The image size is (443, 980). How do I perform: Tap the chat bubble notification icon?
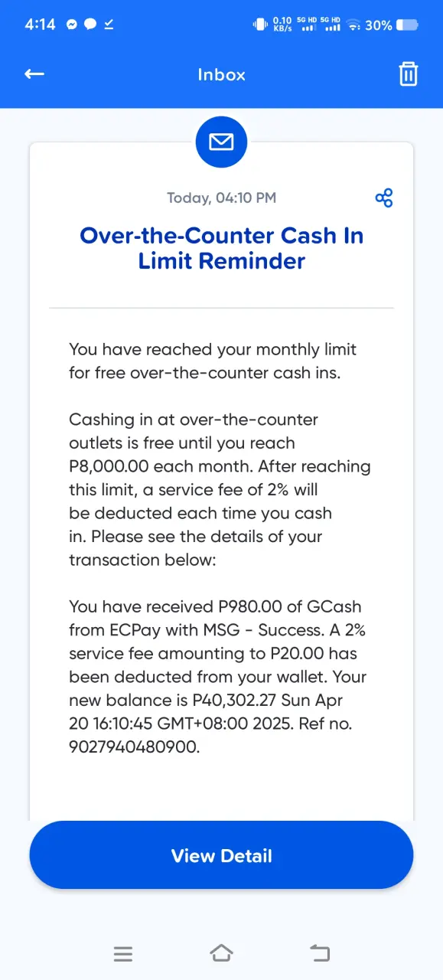pyautogui.click(x=90, y=24)
